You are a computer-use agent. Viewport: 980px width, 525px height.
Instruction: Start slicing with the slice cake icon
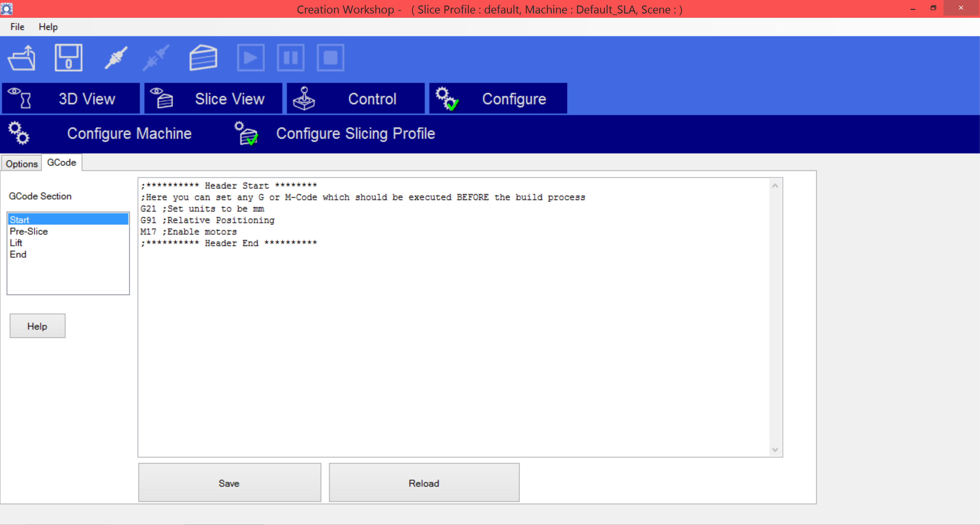click(x=203, y=58)
